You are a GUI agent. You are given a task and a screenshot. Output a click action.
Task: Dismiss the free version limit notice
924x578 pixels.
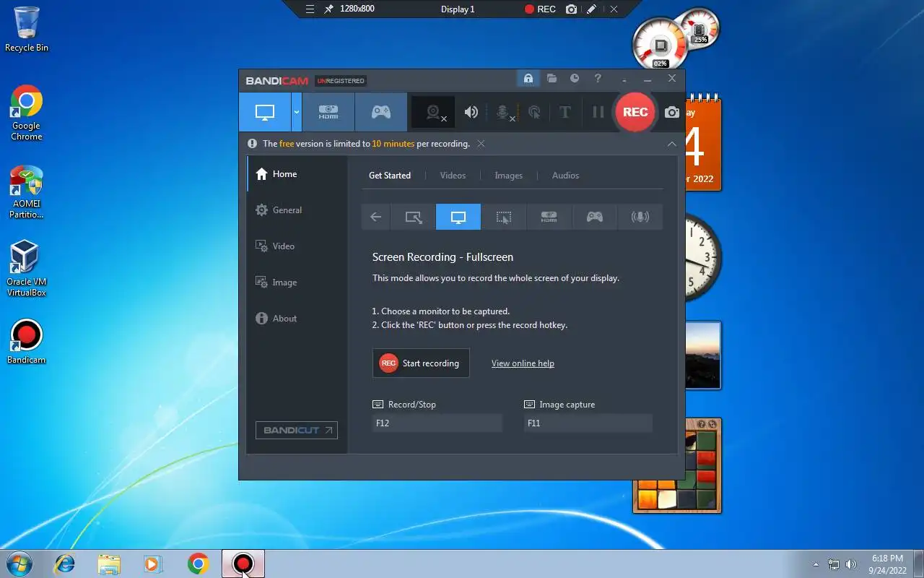pos(481,144)
